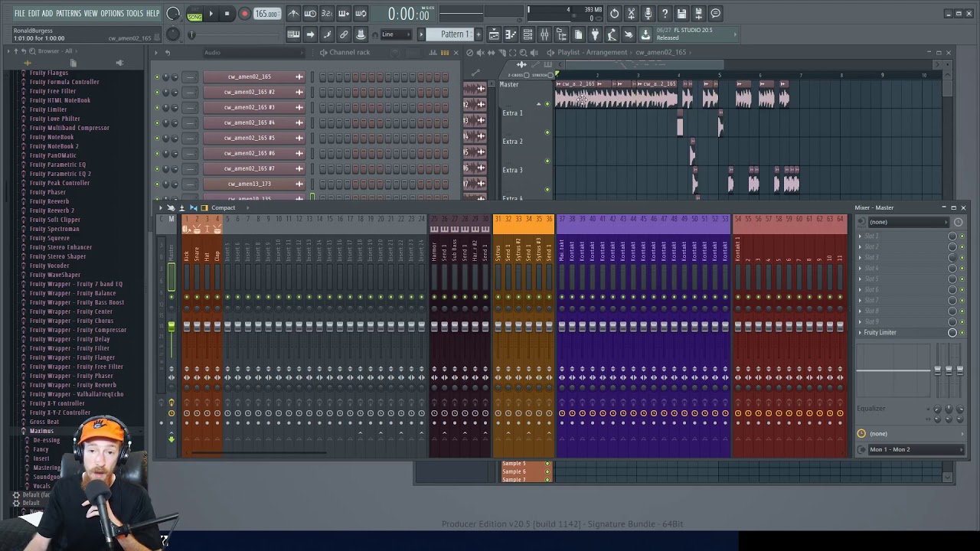Open the mixer view toolbar icon
The height and width of the screenshot is (551, 980).
544,34
